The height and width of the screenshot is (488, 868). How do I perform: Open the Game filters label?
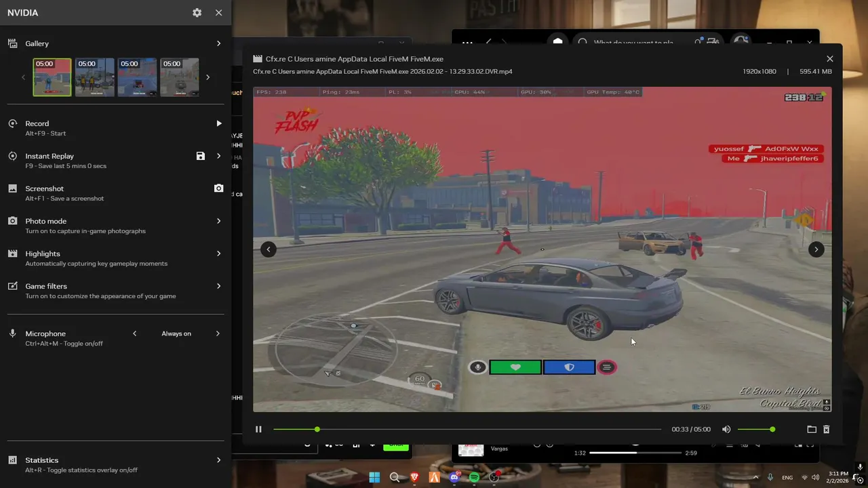(x=46, y=286)
